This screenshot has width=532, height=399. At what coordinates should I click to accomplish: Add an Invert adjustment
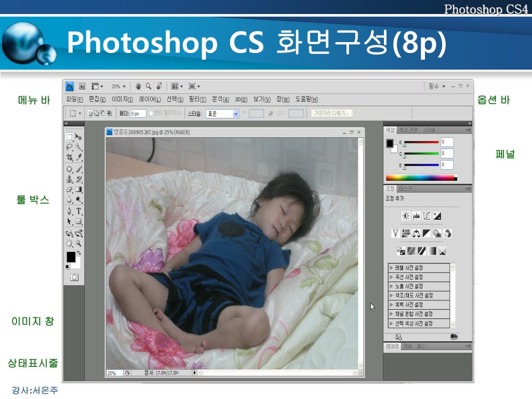401,251
